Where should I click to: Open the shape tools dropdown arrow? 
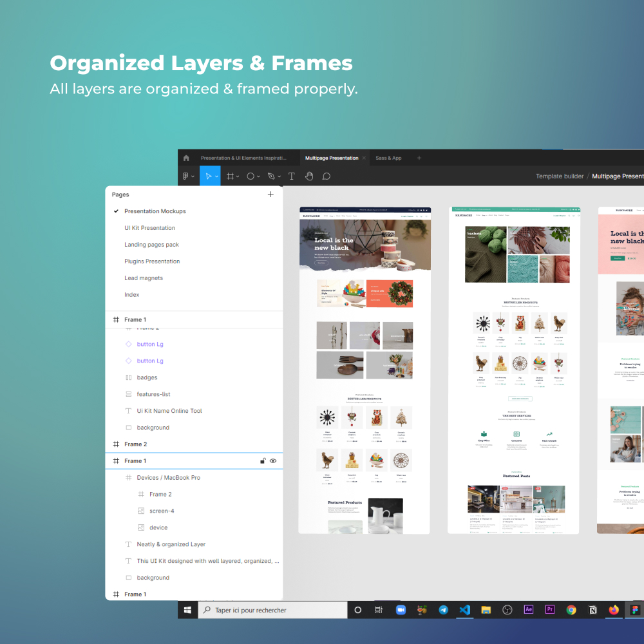click(x=258, y=176)
